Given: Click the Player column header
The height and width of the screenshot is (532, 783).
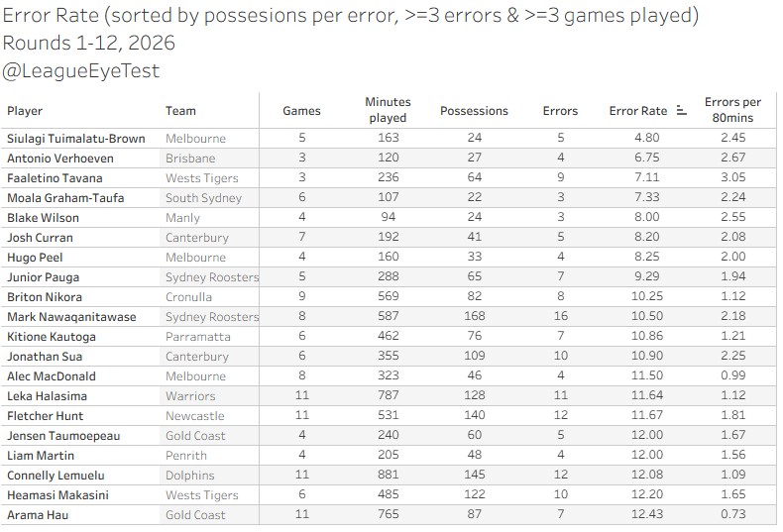Looking at the screenshot, I should point(25,111).
